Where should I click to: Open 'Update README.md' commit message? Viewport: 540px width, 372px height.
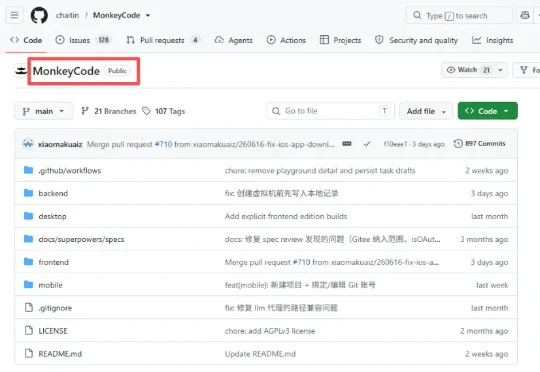pos(260,354)
